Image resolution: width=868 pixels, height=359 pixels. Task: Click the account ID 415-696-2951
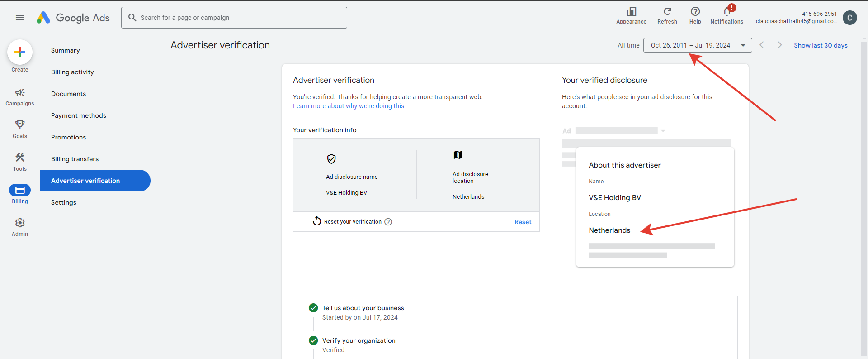pos(819,14)
